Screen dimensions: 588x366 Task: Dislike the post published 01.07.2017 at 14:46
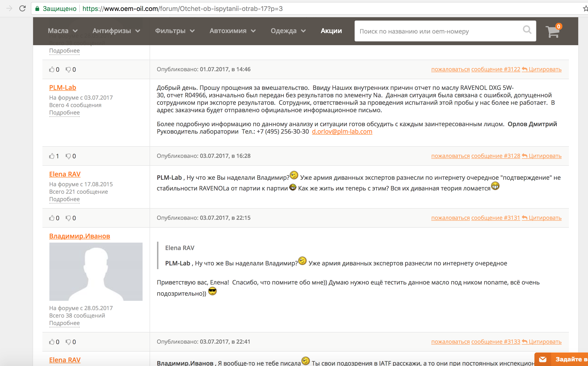[68, 70]
